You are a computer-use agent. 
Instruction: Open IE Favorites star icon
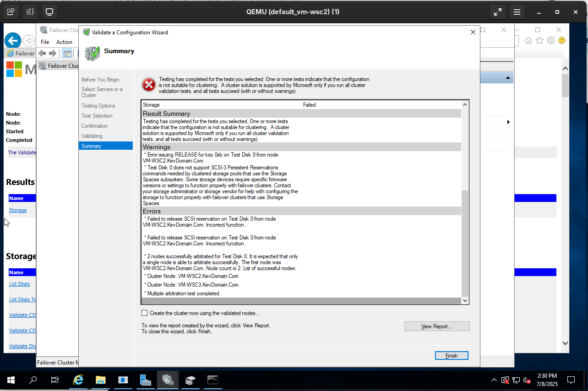point(539,41)
